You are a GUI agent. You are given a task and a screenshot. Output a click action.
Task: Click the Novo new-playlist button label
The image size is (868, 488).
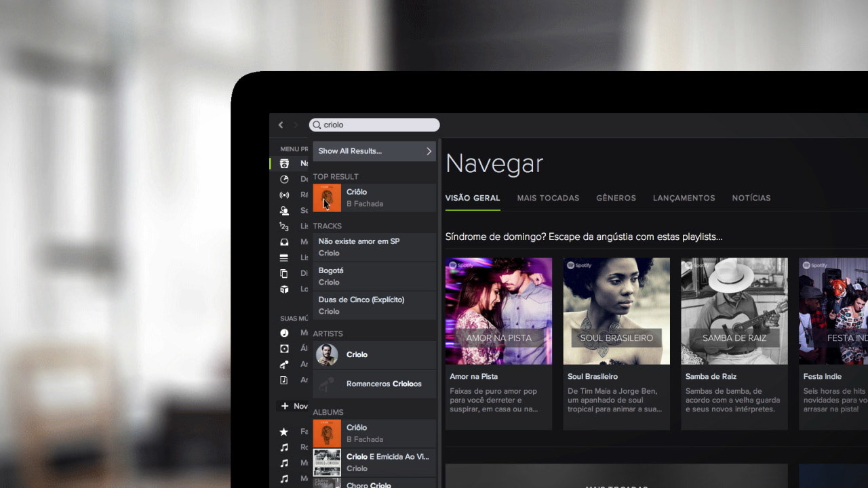point(300,406)
